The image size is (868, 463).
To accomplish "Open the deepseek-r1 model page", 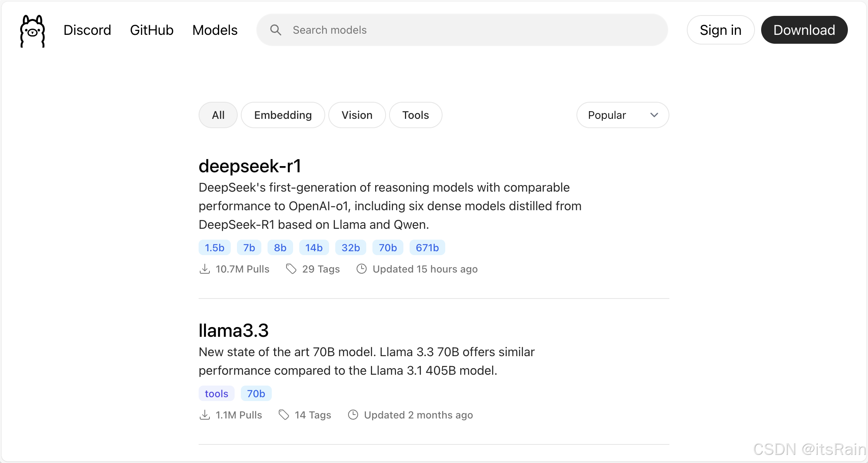I will click(x=250, y=166).
